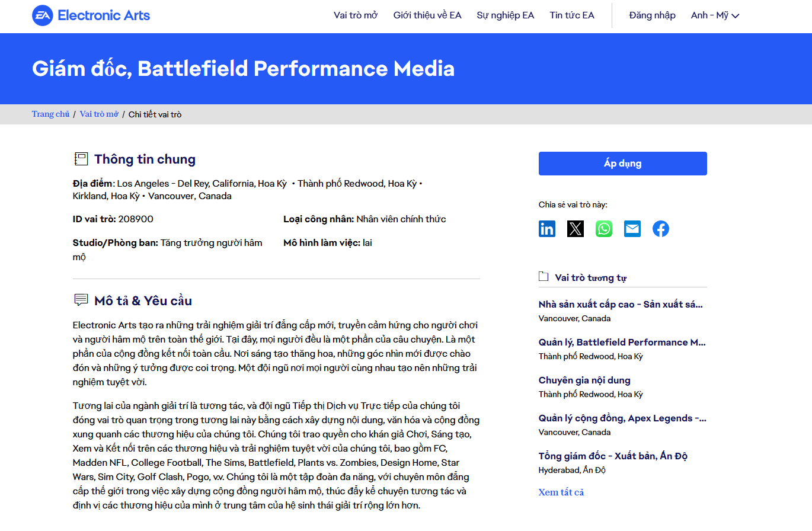Share this role on X
This screenshot has height=531, width=812.
(575, 229)
